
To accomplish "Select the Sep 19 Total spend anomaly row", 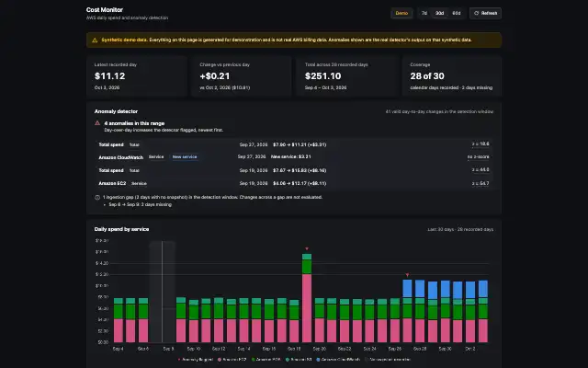I will (294, 170).
